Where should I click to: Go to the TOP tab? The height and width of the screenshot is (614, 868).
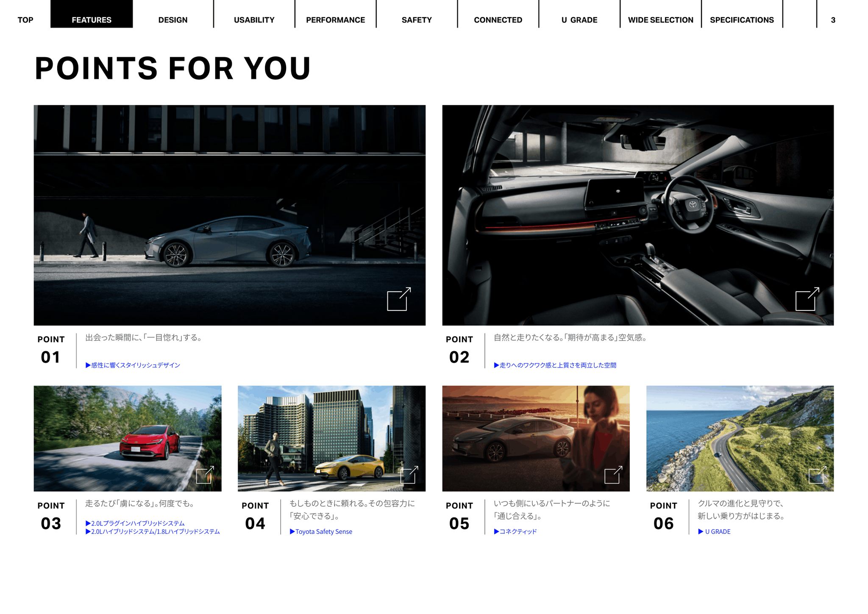(25, 20)
